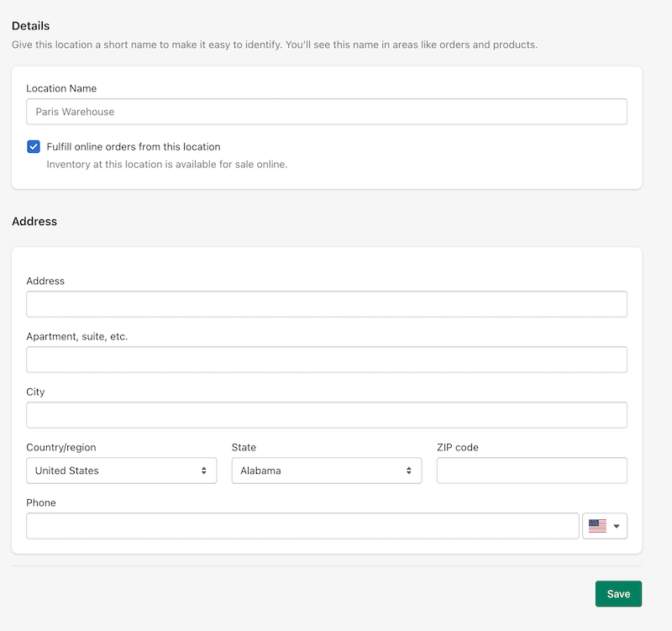Click the 'ZIP code' field label

(x=458, y=447)
